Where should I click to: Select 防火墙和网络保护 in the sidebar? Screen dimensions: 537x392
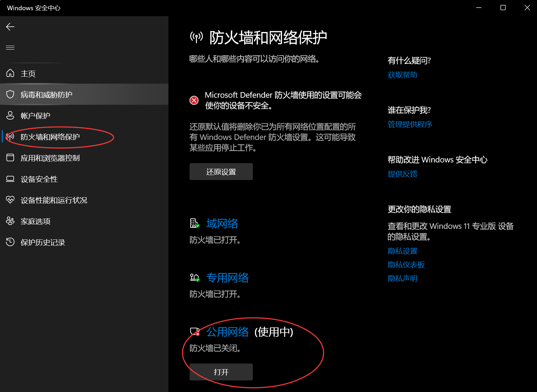[x=84, y=137]
